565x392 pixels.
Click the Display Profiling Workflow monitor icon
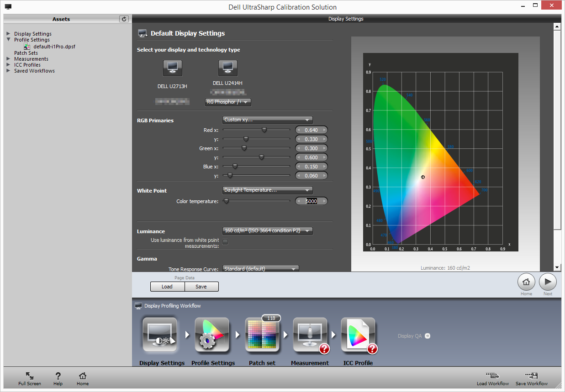click(138, 306)
